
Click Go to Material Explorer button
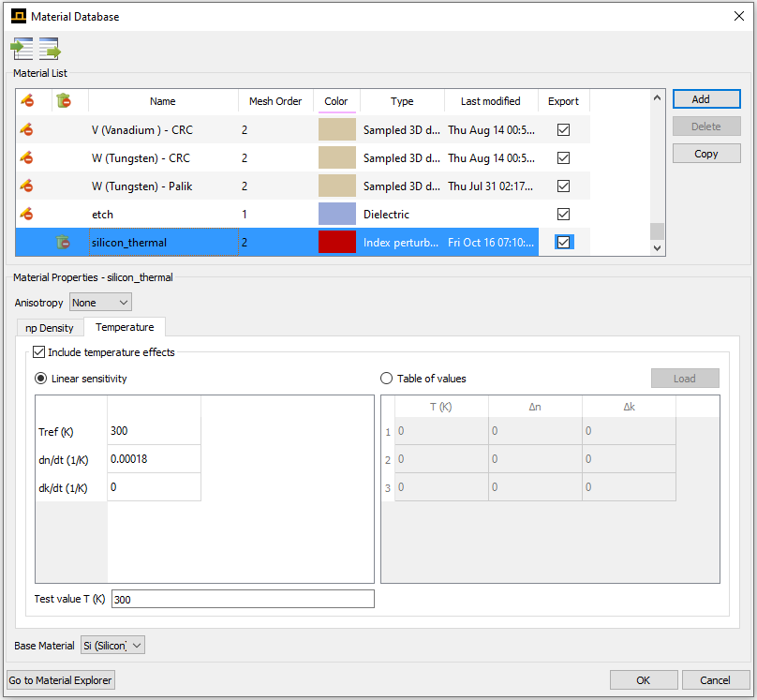click(60, 680)
